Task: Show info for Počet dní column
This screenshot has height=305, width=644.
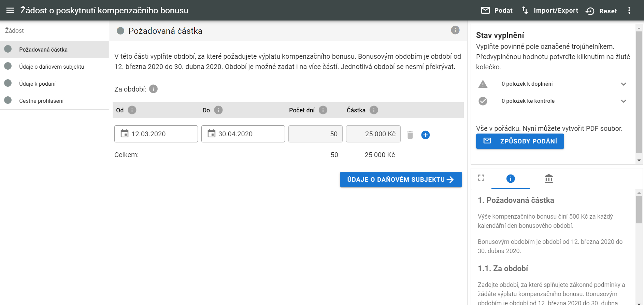Action: (323, 110)
